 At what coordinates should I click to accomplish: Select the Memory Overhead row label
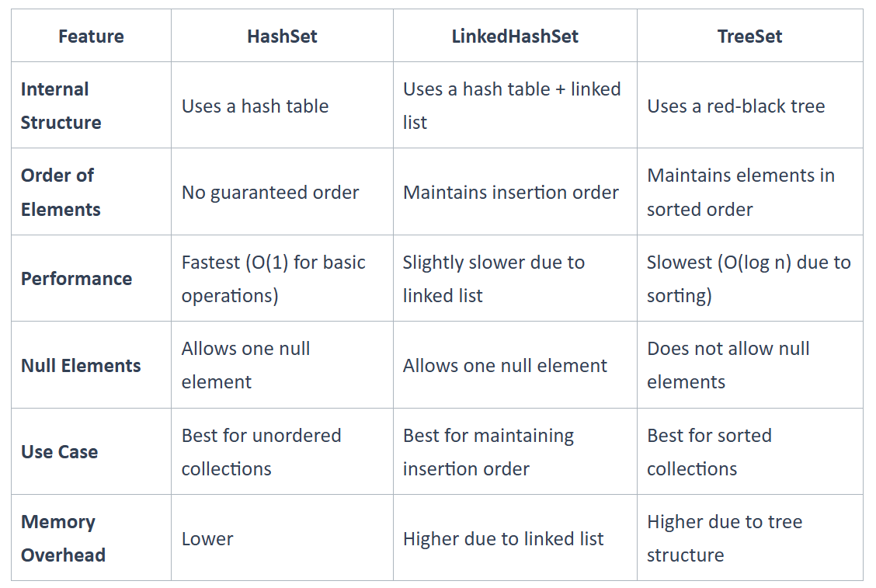63,538
